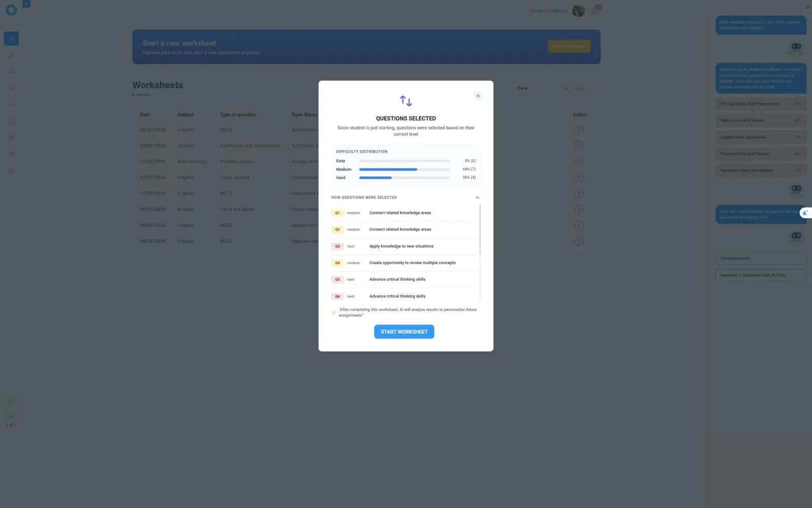Click the user profile avatar
This screenshot has height=508, width=812.
578,11
